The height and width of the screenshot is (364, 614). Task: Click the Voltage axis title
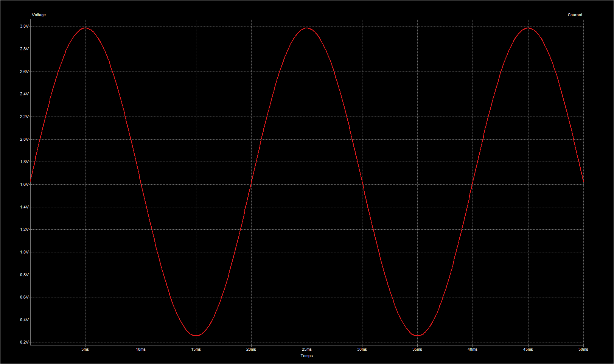tap(39, 15)
